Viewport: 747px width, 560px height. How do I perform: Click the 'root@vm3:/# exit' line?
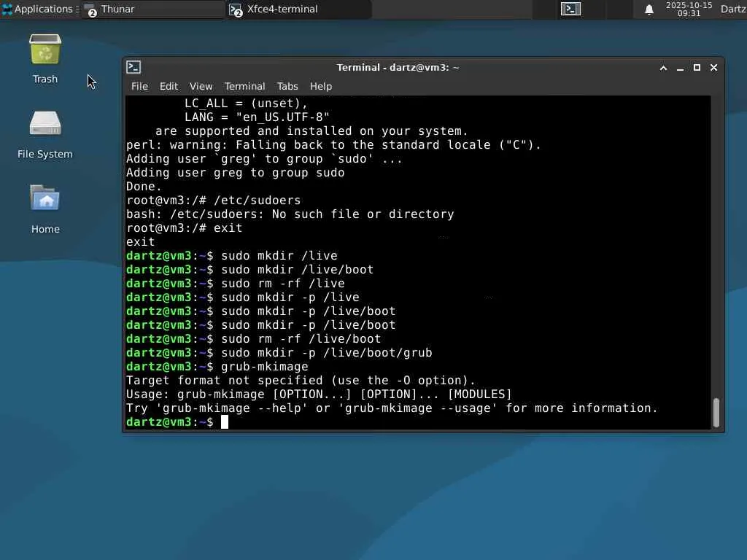pos(185,228)
